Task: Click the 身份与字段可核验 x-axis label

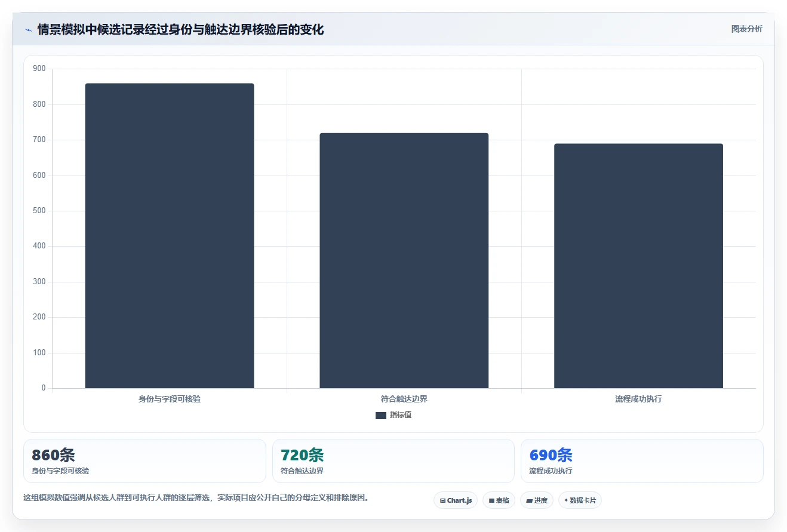Action: (170, 399)
